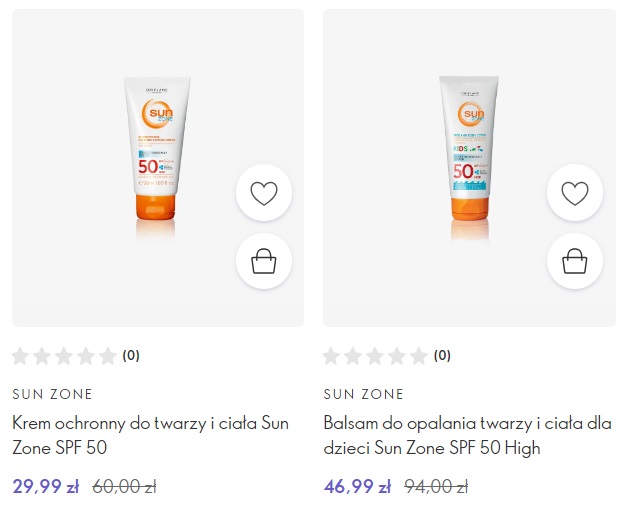
Task: Click fifth rating star under the kids' Balsam
Action: coord(421,355)
